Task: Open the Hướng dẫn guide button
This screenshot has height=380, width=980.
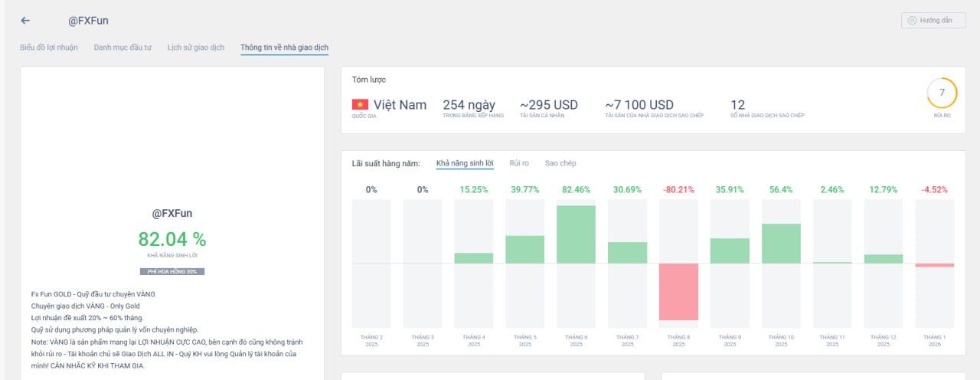Action: [x=933, y=21]
